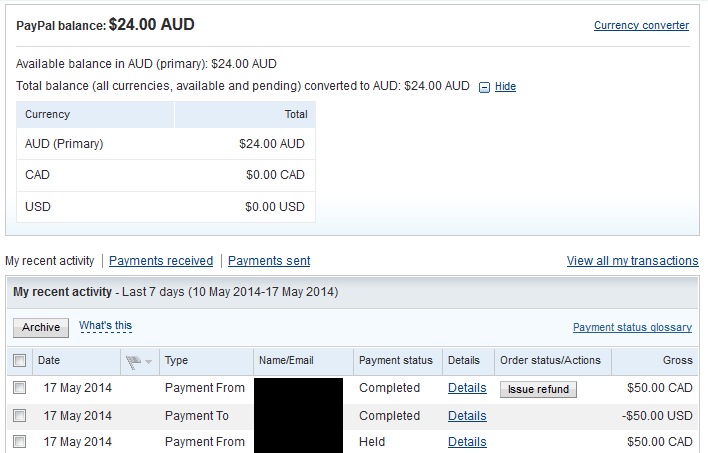The height and width of the screenshot is (453, 708).
Task: Click the CAD currency row label
Action: point(37,175)
